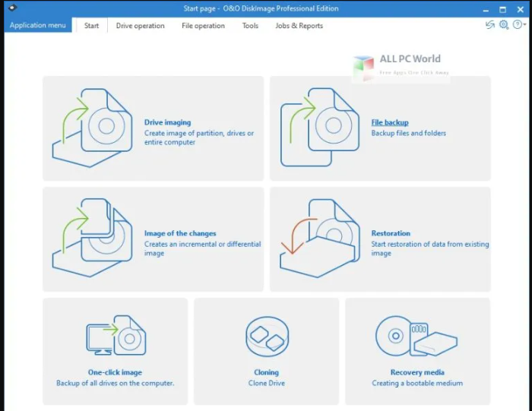532x411 pixels.
Task: Open the Jobs & Reports tab
Action: point(299,26)
